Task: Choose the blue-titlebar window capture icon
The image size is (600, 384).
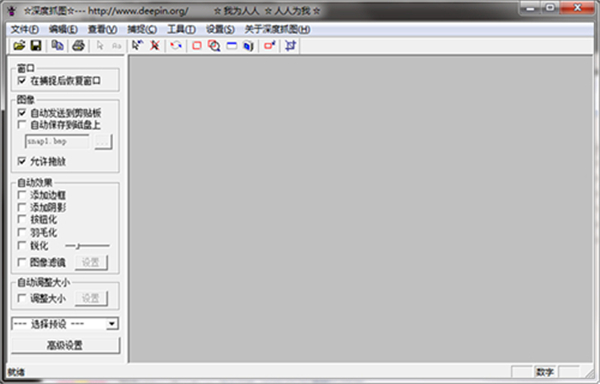Action: point(232,46)
